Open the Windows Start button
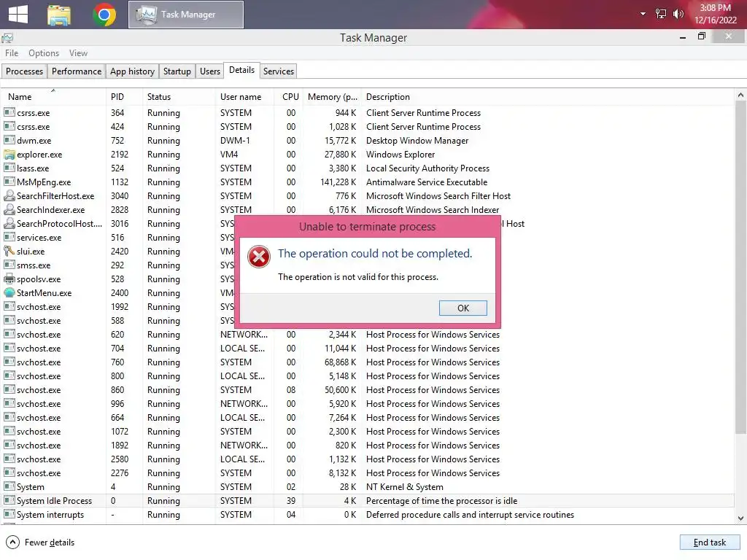 [18, 15]
